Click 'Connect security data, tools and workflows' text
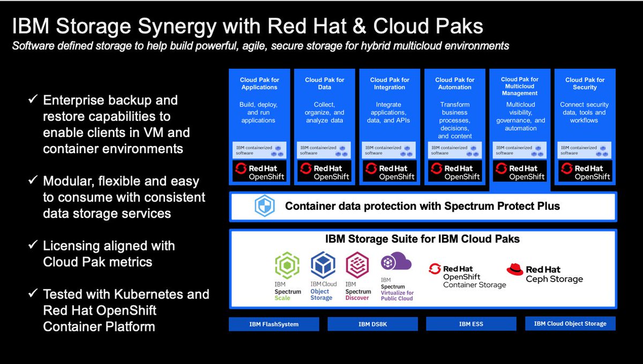This screenshot has height=364, width=643. (585, 112)
